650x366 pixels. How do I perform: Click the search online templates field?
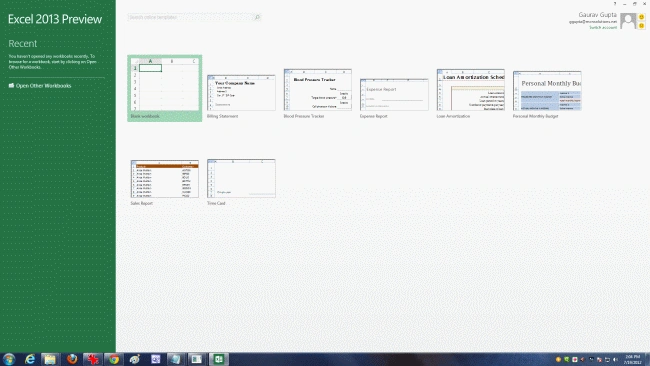[x=191, y=17]
